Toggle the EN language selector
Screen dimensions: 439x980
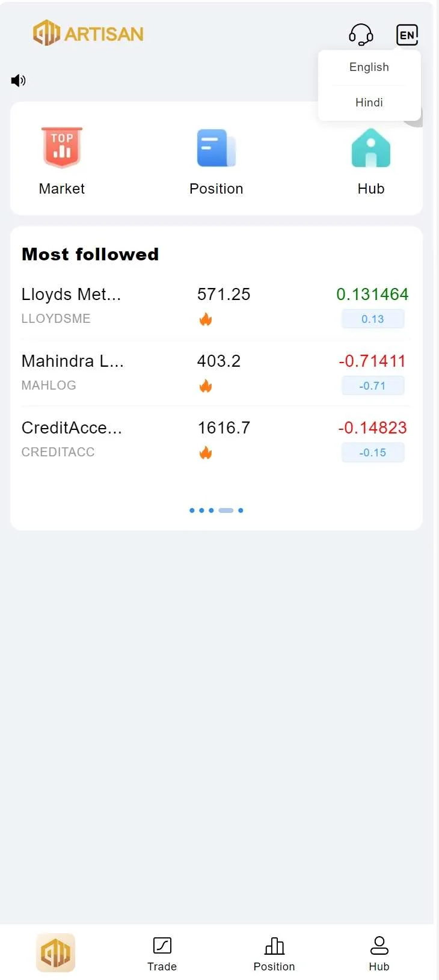407,34
